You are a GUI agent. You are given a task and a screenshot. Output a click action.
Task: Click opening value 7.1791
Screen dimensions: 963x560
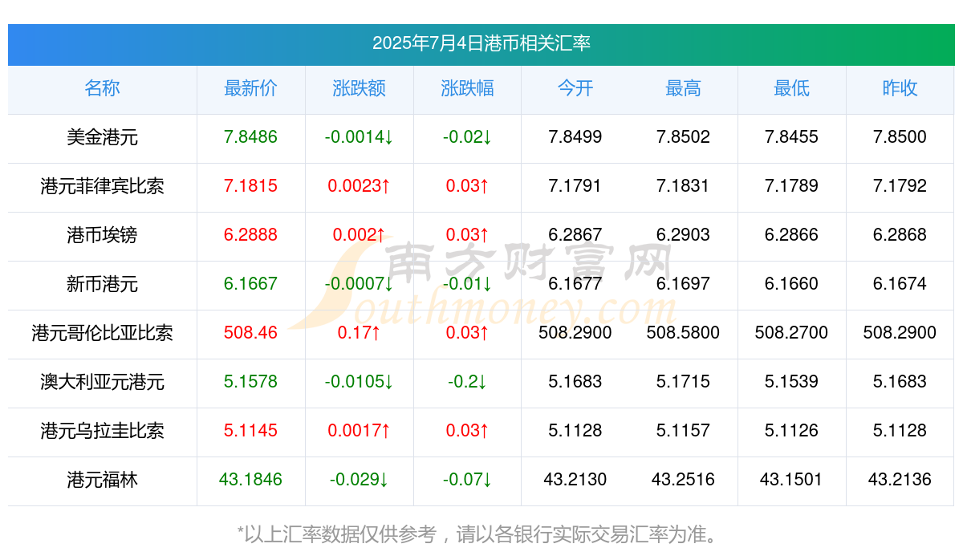(x=575, y=186)
